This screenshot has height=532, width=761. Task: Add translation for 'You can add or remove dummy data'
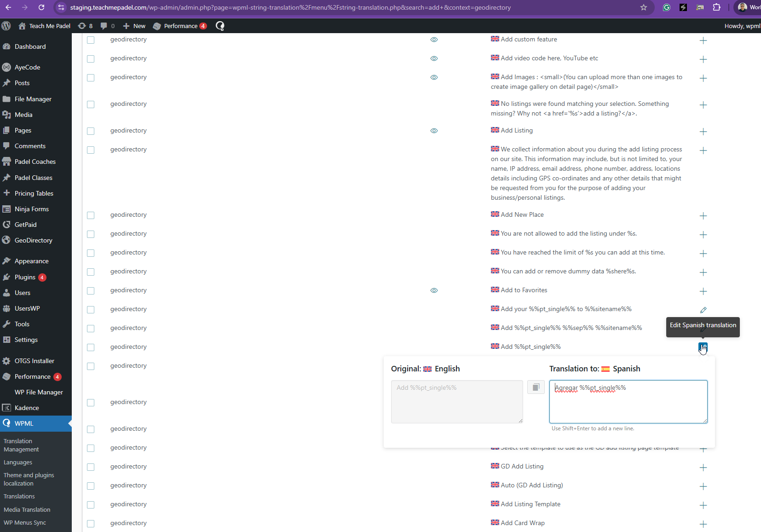pyautogui.click(x=703, y=272)
